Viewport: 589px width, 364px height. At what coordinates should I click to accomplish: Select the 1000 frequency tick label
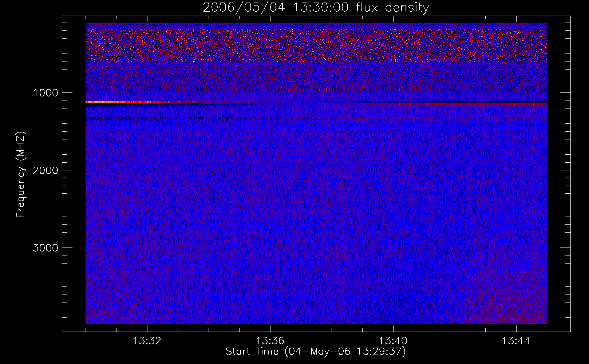[46, 93]
